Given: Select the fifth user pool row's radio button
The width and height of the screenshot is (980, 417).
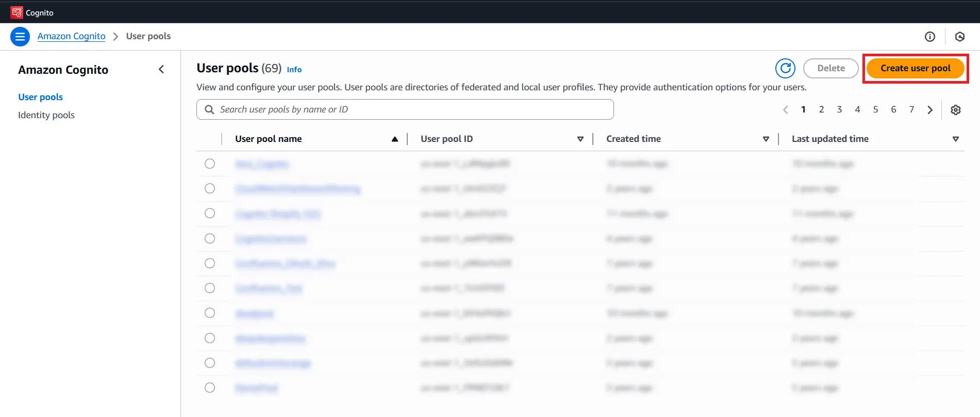Looking at the screenshot, I should [210, 263].
